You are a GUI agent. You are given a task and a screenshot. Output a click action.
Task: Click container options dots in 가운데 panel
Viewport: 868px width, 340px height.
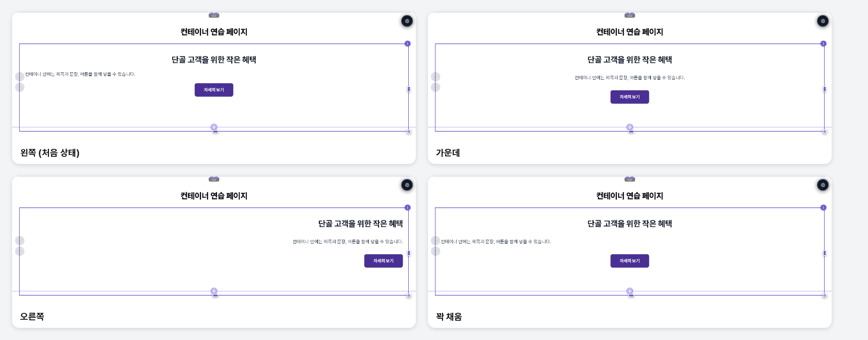coord(824,44)
